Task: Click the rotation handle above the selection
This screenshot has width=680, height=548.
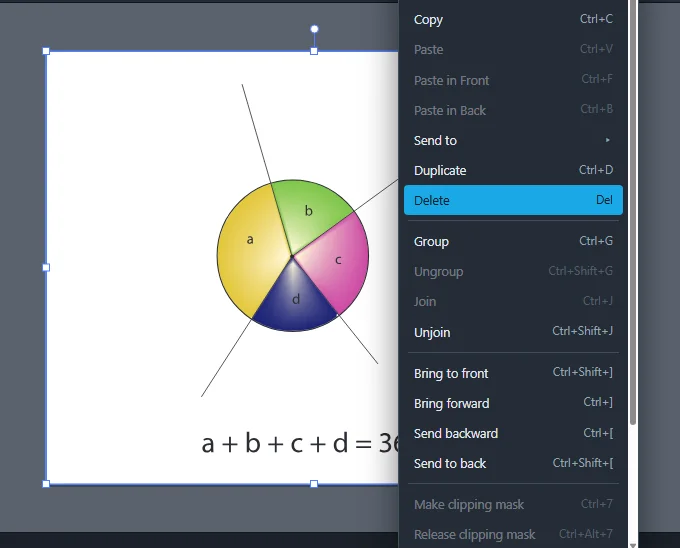Action: click(x=314, y=29)
